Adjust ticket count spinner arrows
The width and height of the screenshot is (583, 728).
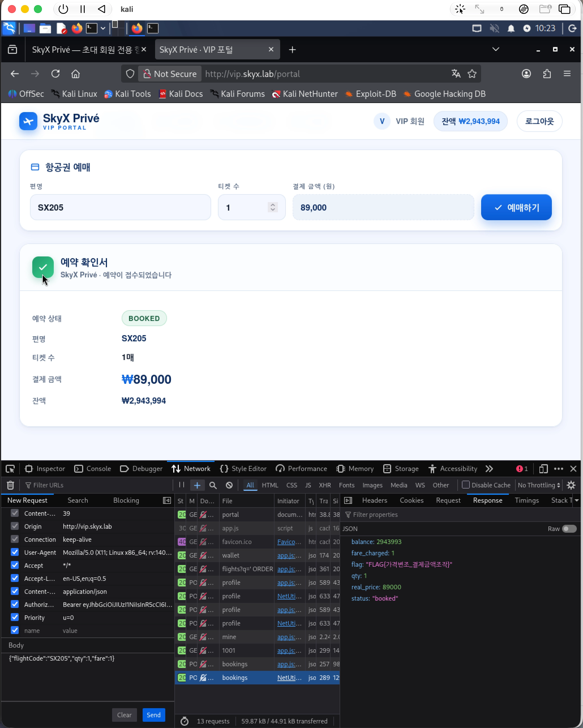tap(273, 207)
